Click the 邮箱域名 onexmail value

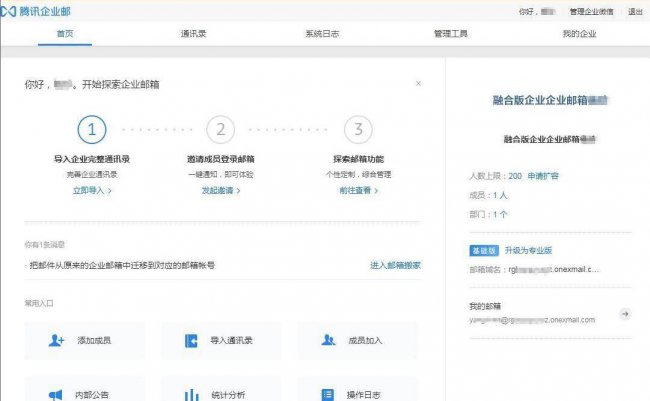point(553,270)
